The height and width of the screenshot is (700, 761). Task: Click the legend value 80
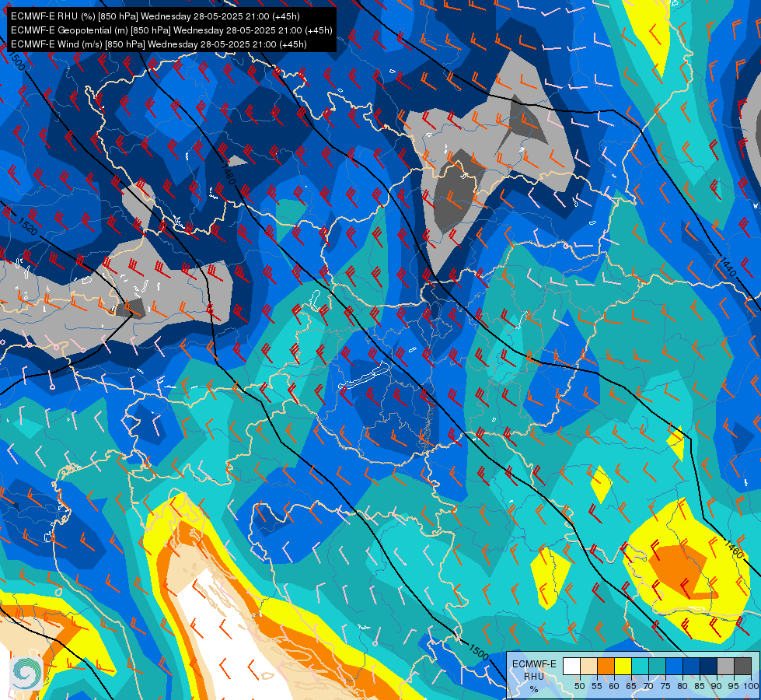tap(682, 686)
